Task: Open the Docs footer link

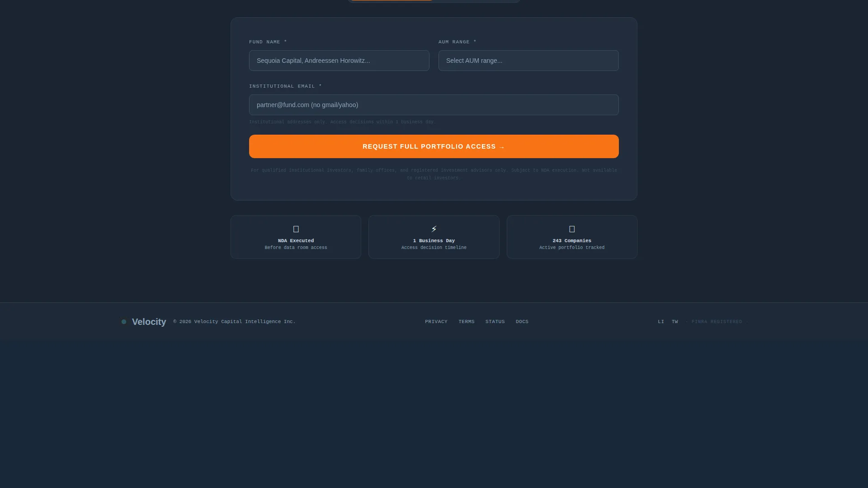Action: pyautogui.click(x=522, y=322)
